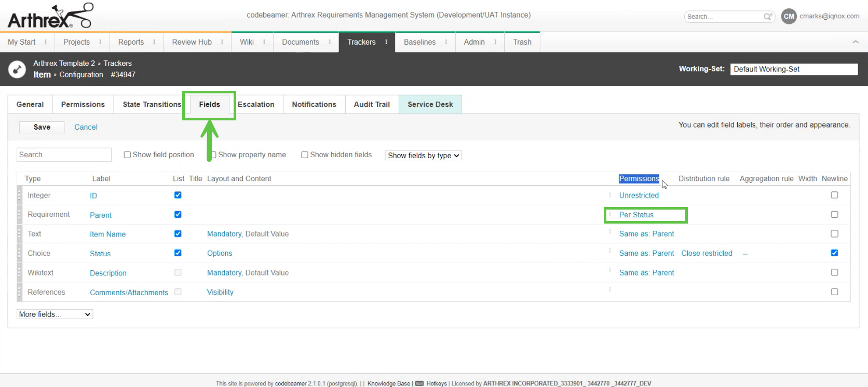Viewport: 868px width, 387px height.
Task: Open the Audit Trail tab
Action: (x=372, y=104)
